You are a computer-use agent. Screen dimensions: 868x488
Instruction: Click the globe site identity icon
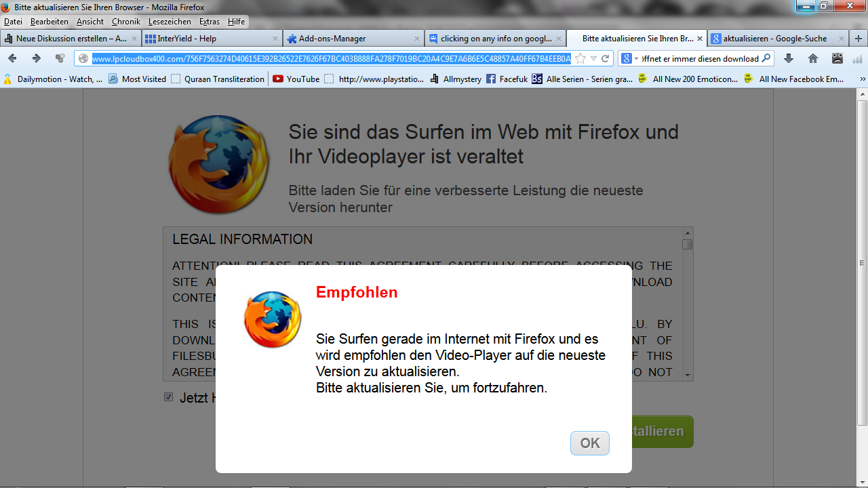pos(83,58)
